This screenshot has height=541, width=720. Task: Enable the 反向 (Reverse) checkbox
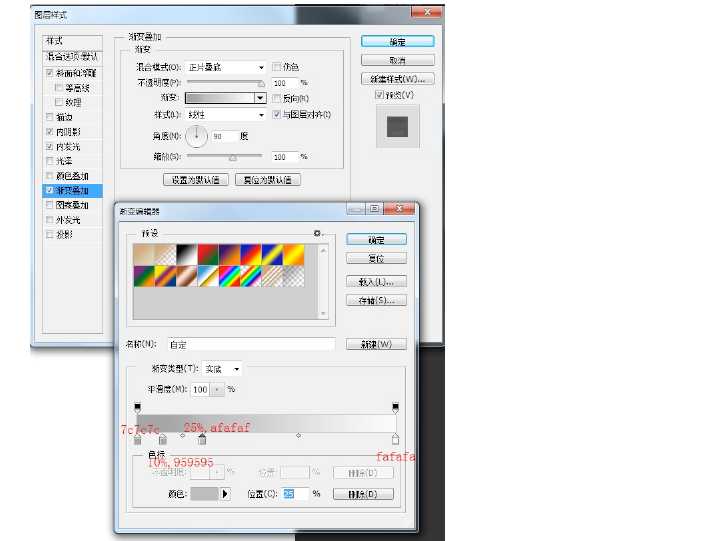click(x=277, y=99)
